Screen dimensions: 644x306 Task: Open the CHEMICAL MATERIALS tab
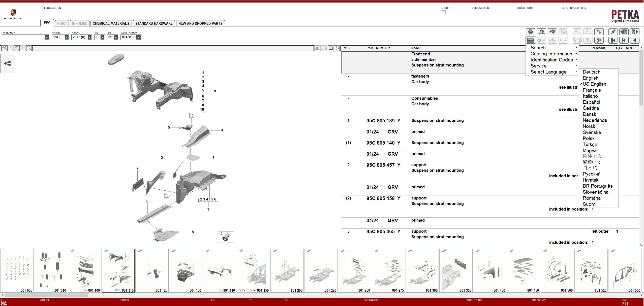[x=111, y=23]
